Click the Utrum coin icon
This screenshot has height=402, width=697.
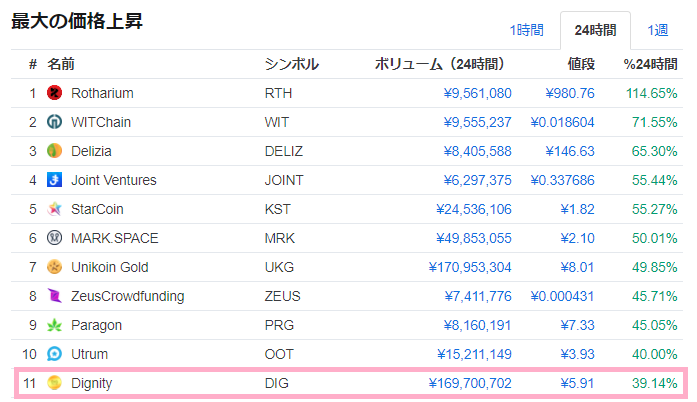pos(55,354)
